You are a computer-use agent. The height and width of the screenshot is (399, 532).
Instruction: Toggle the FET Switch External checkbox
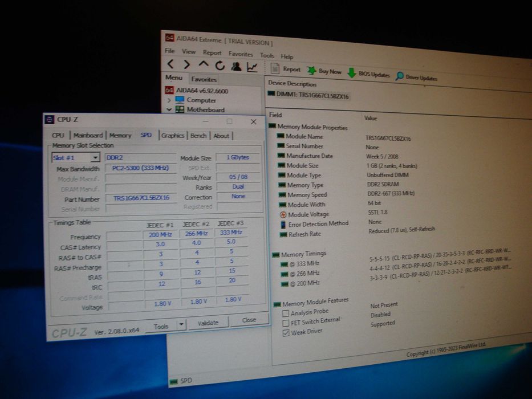(x=286, y=323)
